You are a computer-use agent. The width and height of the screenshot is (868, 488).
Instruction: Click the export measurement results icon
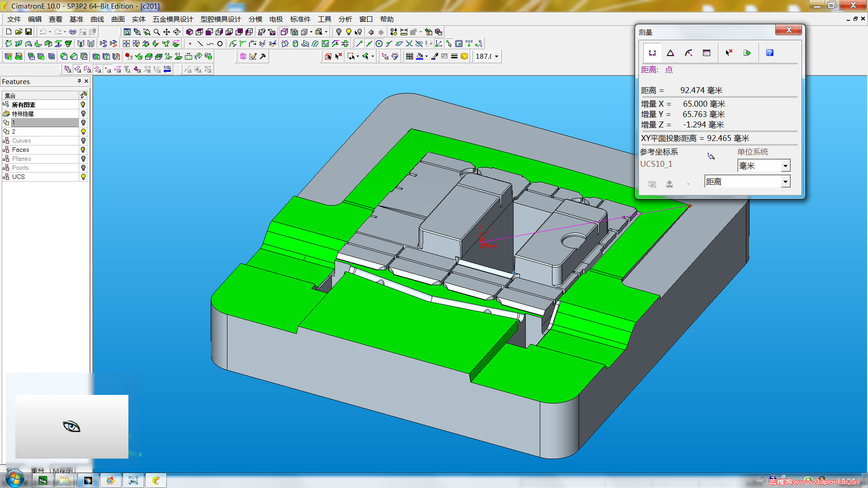point(747,53)
